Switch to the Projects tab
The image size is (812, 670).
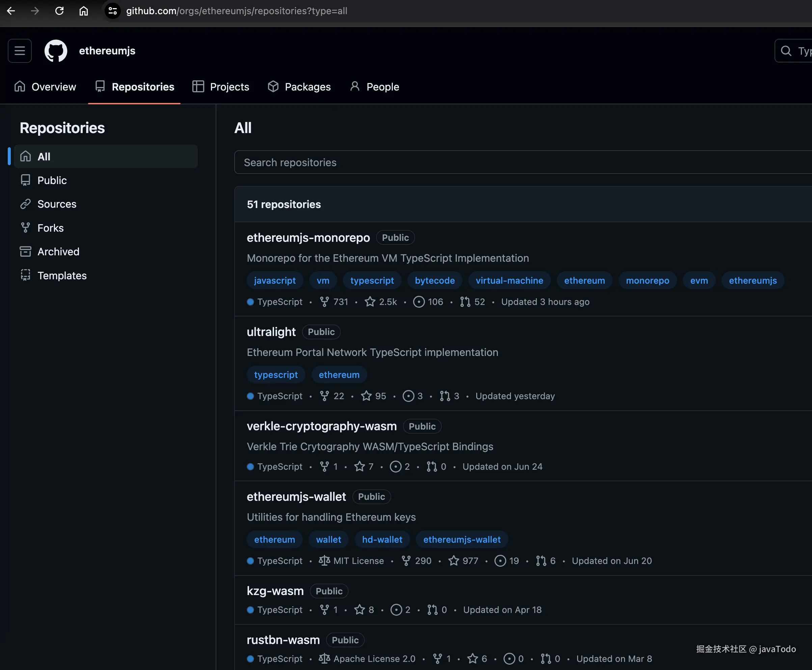click(221, 87)
